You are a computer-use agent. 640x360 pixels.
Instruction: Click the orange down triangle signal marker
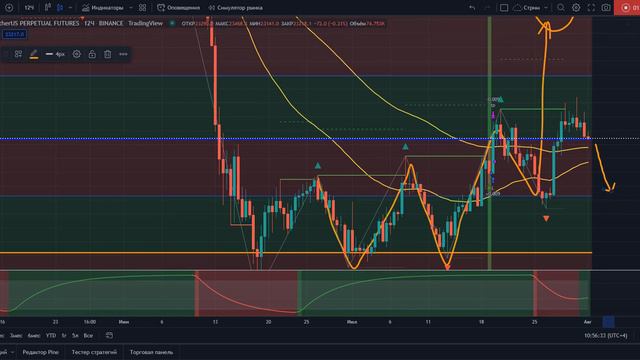pos(546,219)
